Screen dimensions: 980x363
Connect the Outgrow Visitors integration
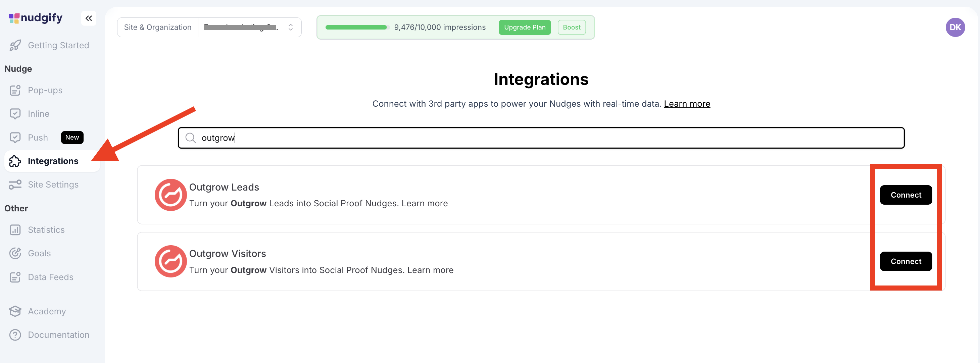point(905,261)
